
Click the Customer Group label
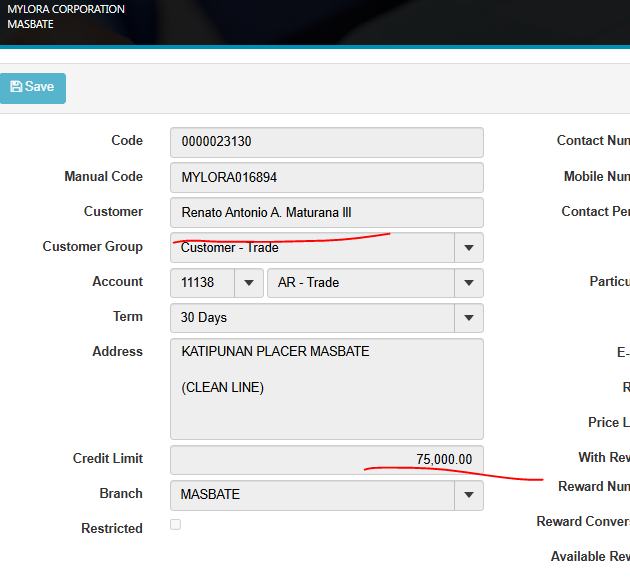click(x=92, y=247)
